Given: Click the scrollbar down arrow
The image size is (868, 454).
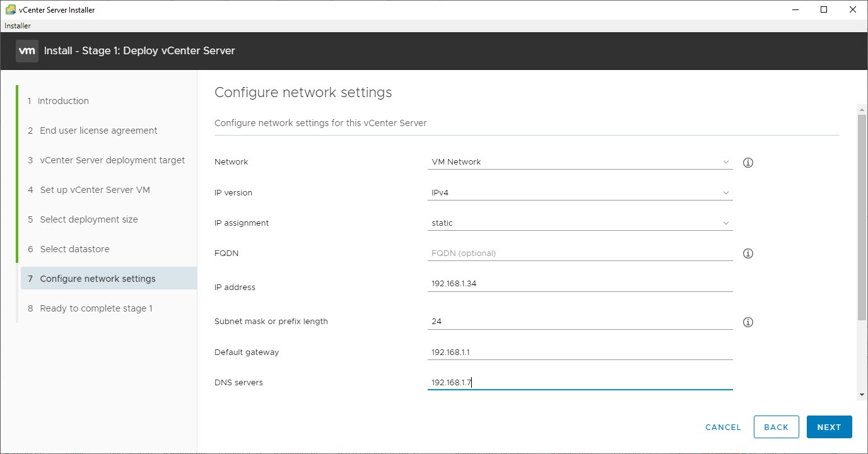Looking at the screenshot, I should coord(860,394).
